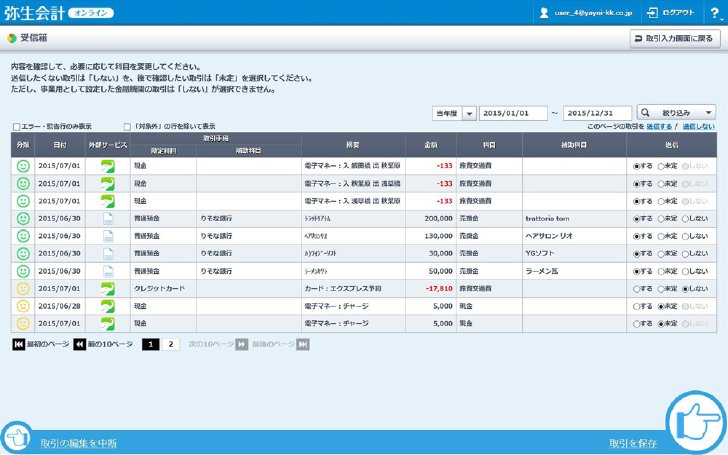Click amount cell 200,000
This screenshot has width=728, height=455.
(431, 218)
